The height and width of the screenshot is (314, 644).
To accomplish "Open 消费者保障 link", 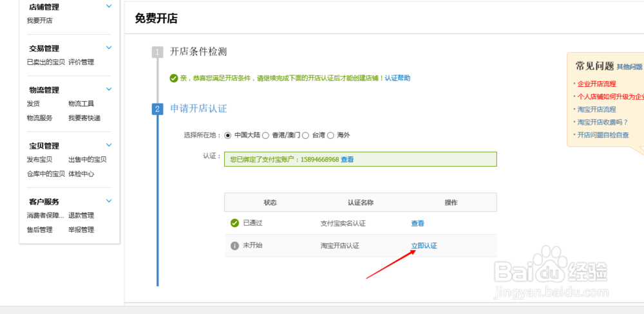I will (46, 216).
